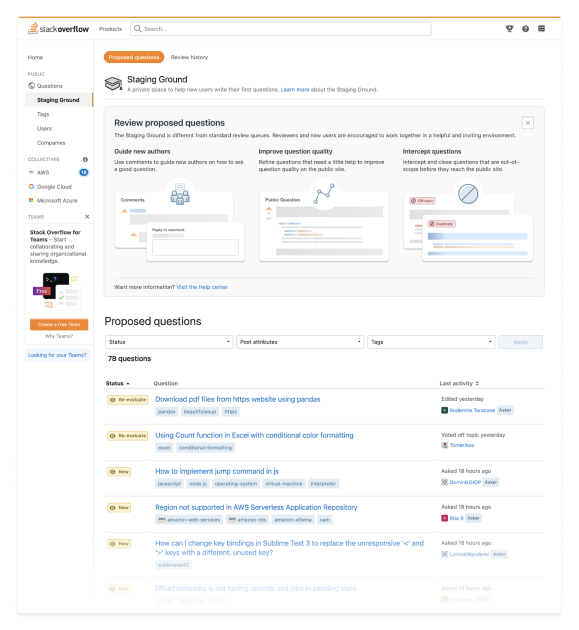The height and width of the screenshot is (630, 579).
Task: Click the Collectives info icon
Action: 85,160
